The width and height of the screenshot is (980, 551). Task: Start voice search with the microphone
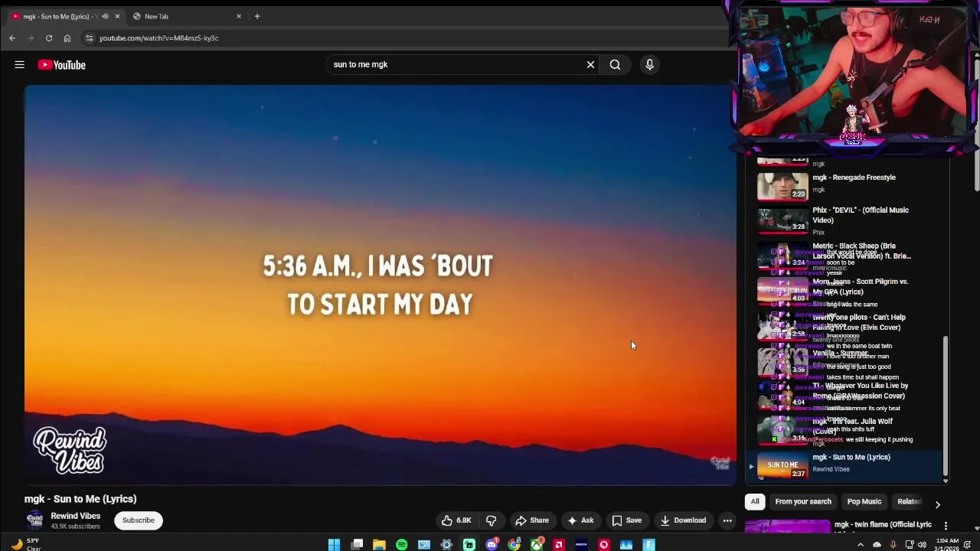649,65
